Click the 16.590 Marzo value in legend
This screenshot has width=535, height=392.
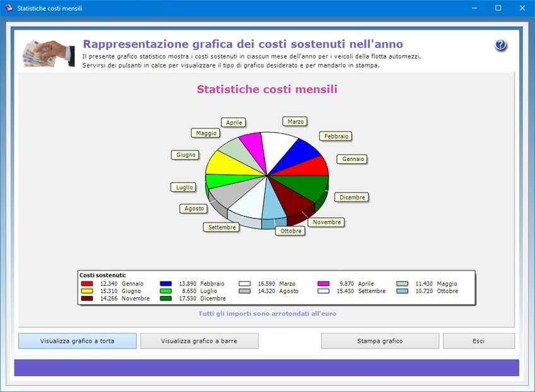click(x=266, y=284)
